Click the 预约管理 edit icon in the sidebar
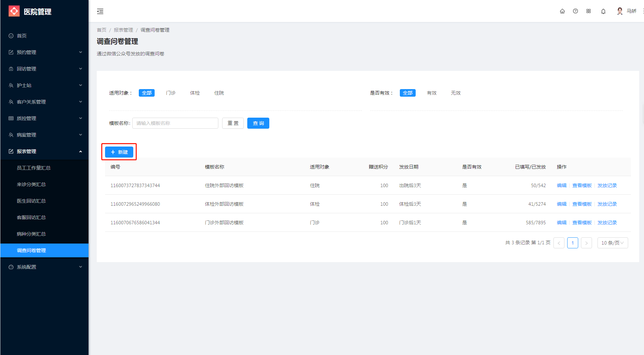The width and height of the screenshot is (644, 355). (11, 52)
